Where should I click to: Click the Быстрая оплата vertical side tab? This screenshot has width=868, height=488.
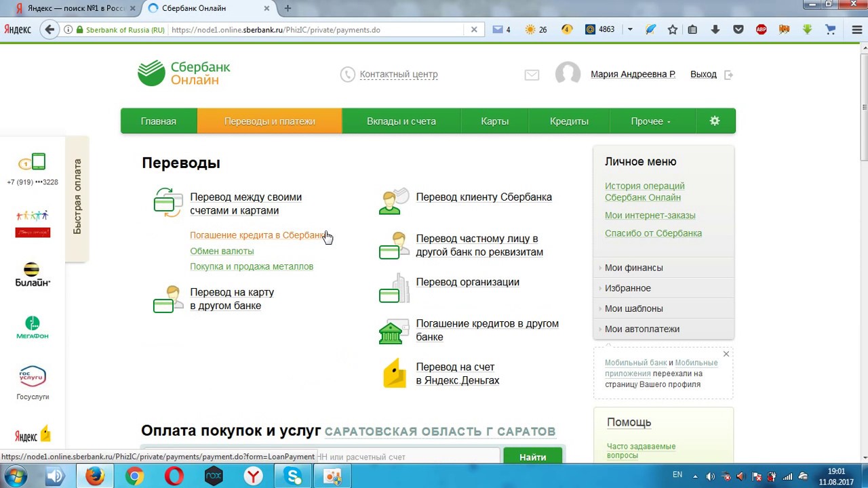(x=77, y=198)
